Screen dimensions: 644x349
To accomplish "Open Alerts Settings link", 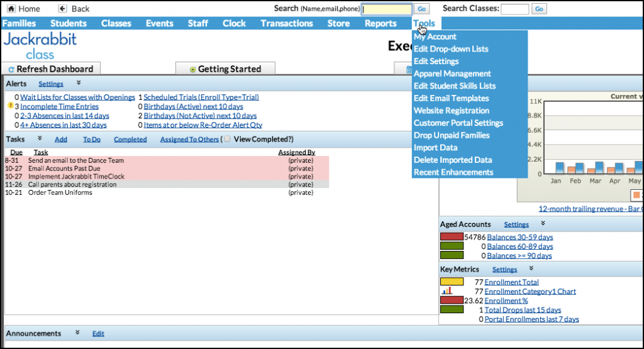I will click(x=51, y=84).
